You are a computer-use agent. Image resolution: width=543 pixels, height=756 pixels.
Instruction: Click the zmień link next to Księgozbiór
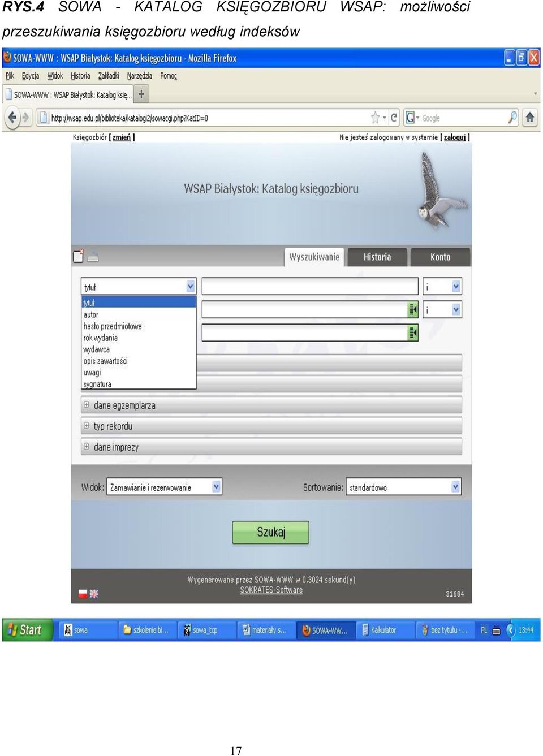pos(121,137)
